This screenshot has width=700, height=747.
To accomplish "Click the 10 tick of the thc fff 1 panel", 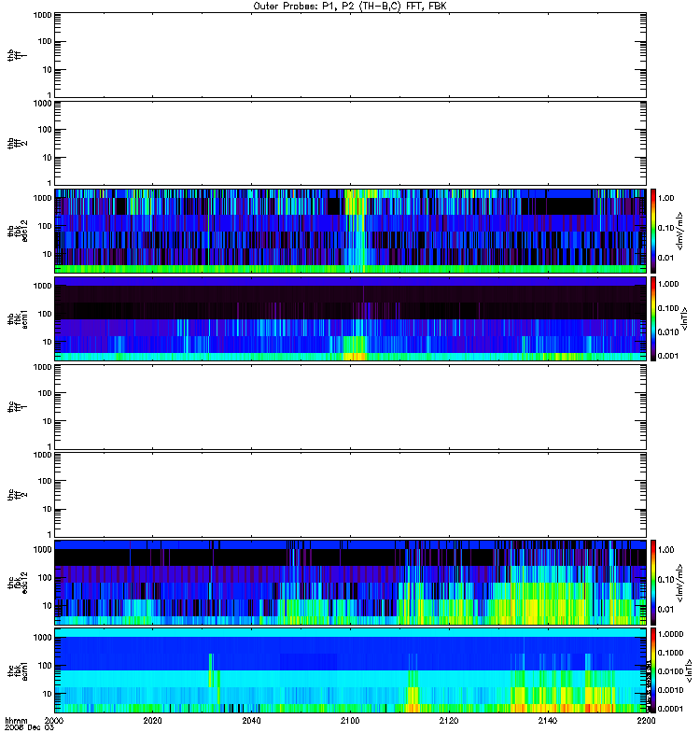I will 48,421.
